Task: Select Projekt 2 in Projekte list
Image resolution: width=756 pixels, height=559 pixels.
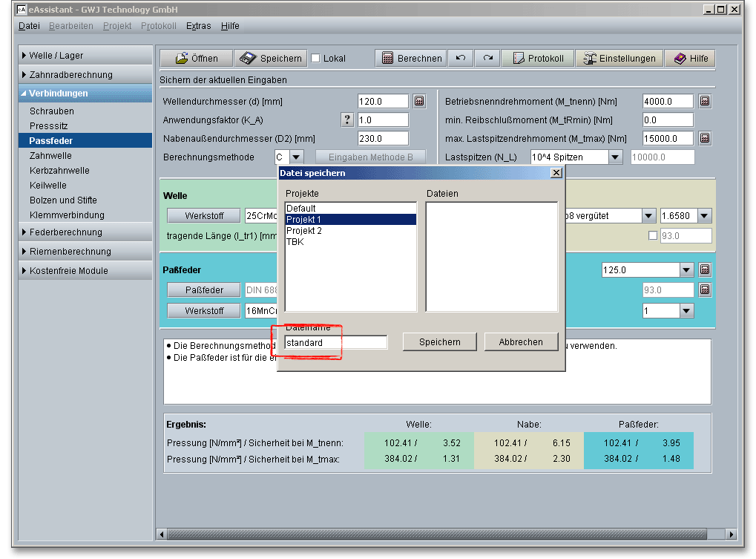Action: pyautogui.click(x=304, y=231)
